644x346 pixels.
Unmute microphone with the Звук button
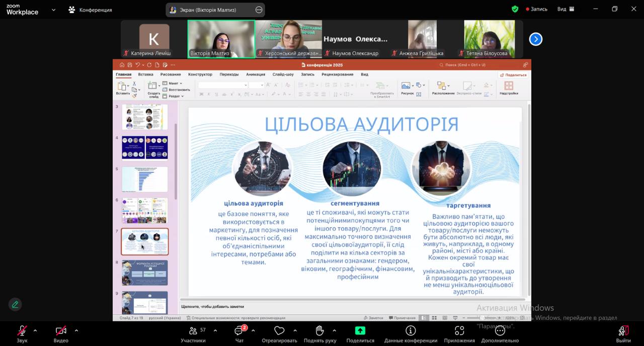tap(22, 333)
